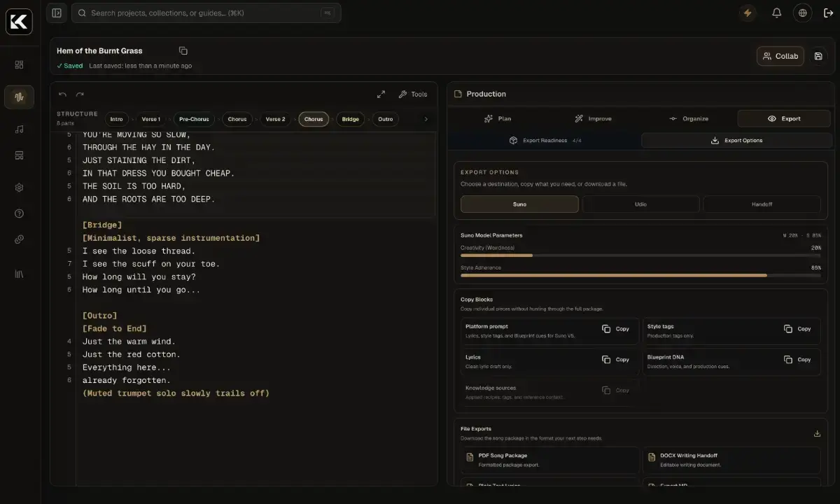Click the lightning bolt credits icon
The width and height of the screenshot is (840, 504).
748,13
